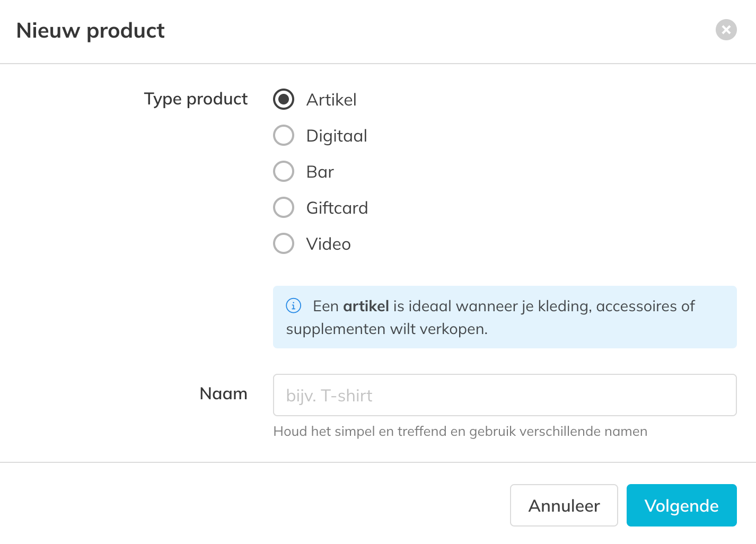Click the info icon in the blue banner
The image size is (756, 544).
tap(293, 306)
